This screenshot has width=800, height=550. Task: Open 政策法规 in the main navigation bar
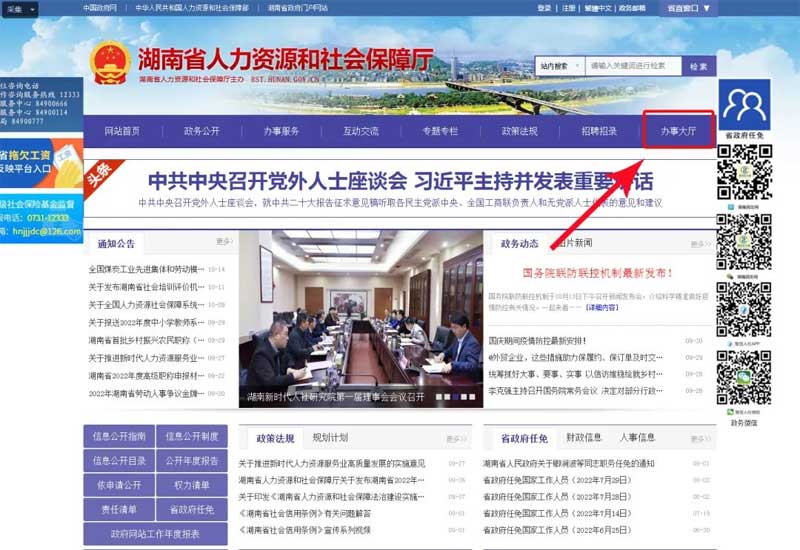coord(519,131)
